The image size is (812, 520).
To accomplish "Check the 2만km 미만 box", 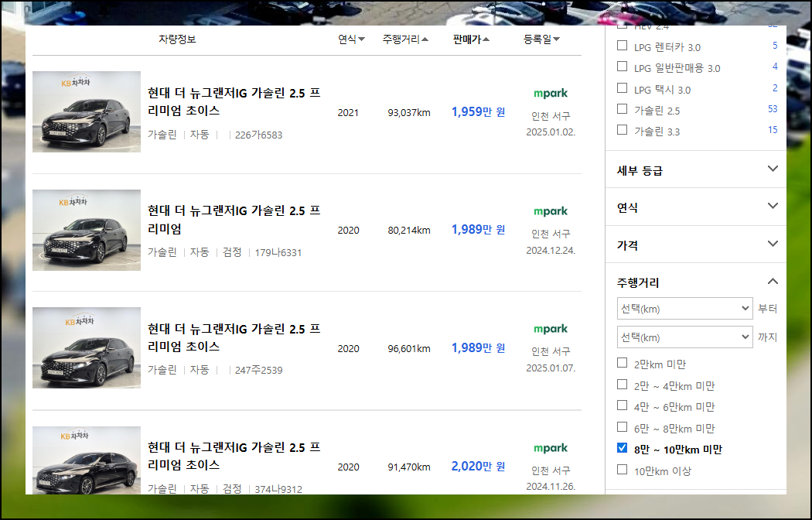I will [623, 363].
